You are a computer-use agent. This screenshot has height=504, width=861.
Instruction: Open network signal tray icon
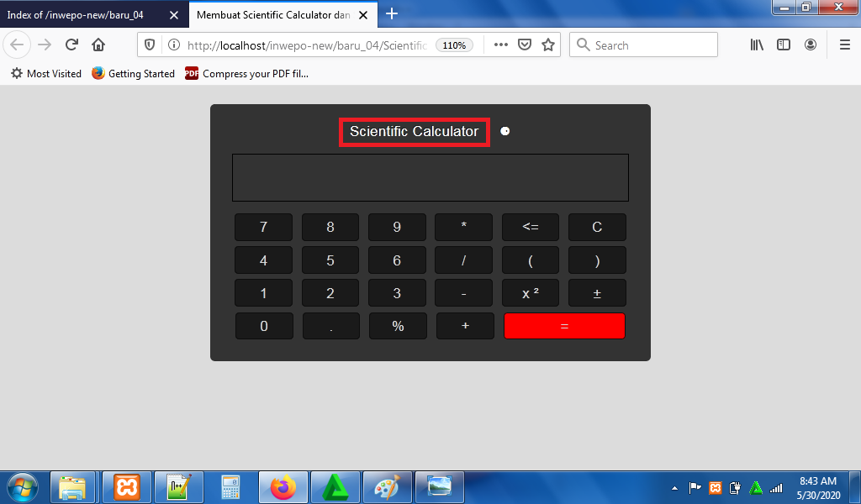tap(776, 487)
